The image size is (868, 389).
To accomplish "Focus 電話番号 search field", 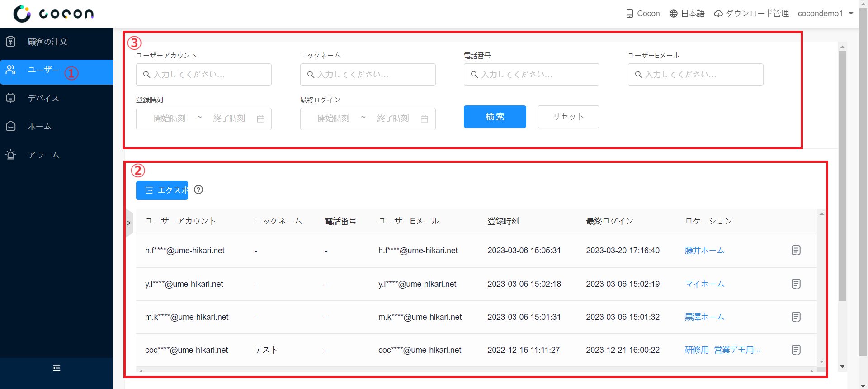I will coord(532,75).
